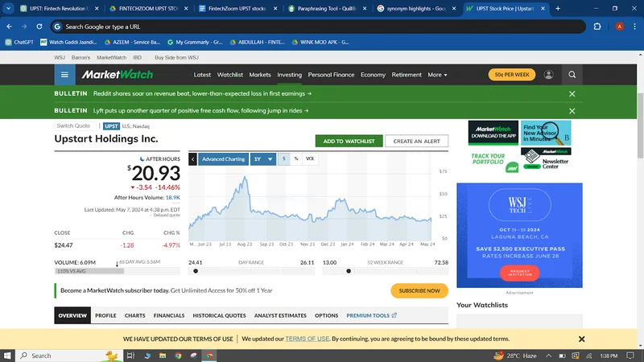Dismiss the Reddit shares bulletin
Viewport: 644px width, 362px height.
pos(572,94)
